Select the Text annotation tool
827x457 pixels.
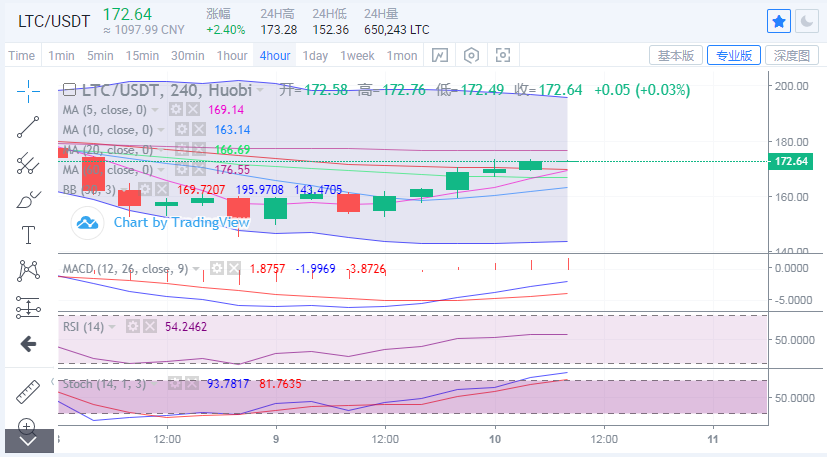pyautogui.click(x=28, y=235)
